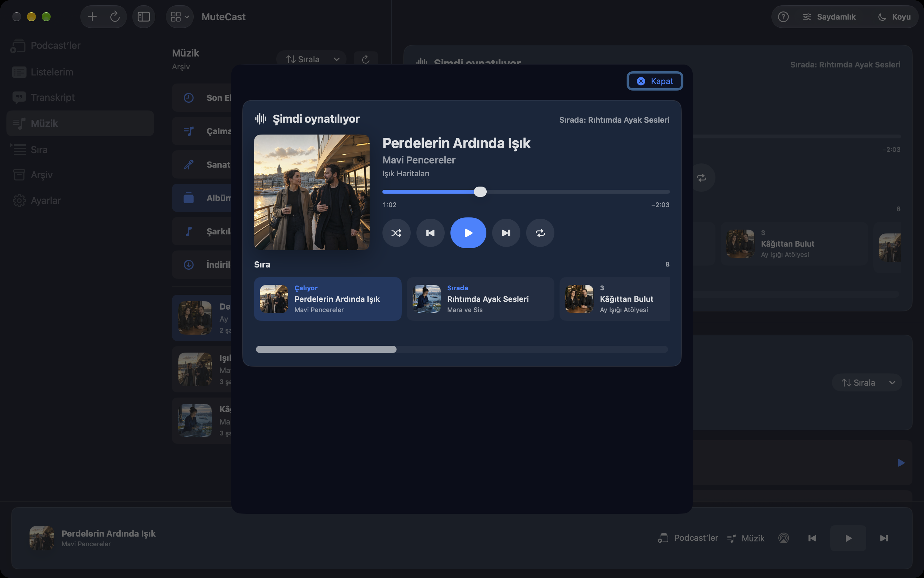
Task: Select the Rıhtımda Ayak Sesleri queue card
Action: (x=480, y=299)
